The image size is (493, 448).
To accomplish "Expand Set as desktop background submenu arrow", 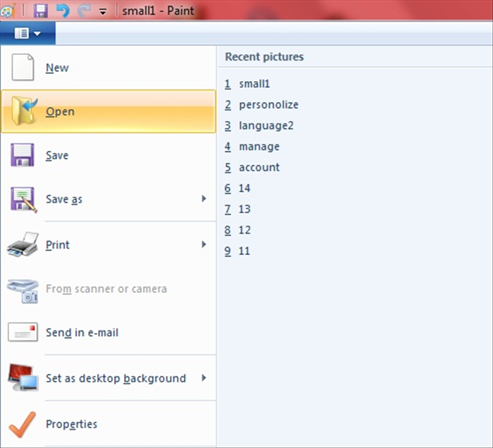I will coord(204,378).
